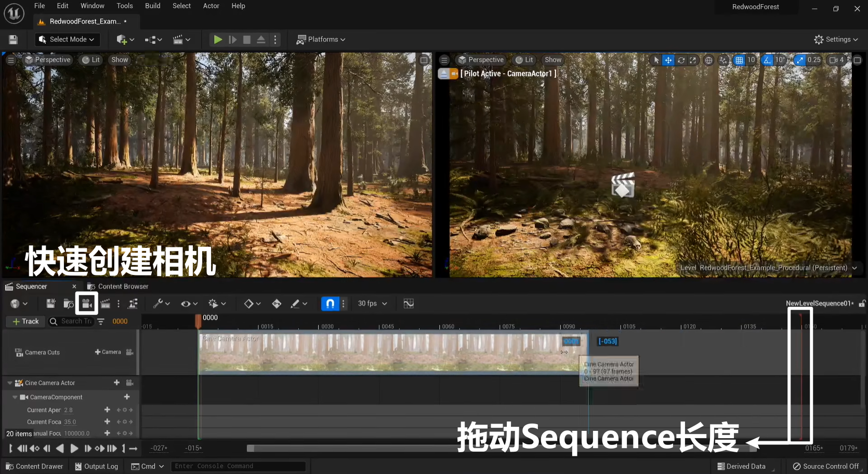
Task: Click Lit view mode in right viewport
Action: pyautogui.click(x=524, y=60)
